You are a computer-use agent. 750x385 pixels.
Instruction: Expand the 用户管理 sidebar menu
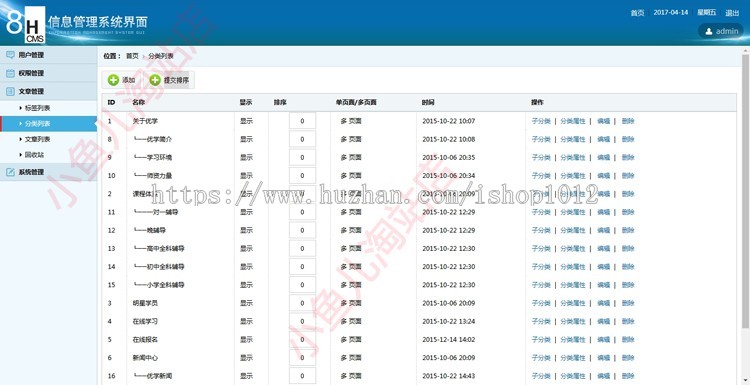pos(48,55)
